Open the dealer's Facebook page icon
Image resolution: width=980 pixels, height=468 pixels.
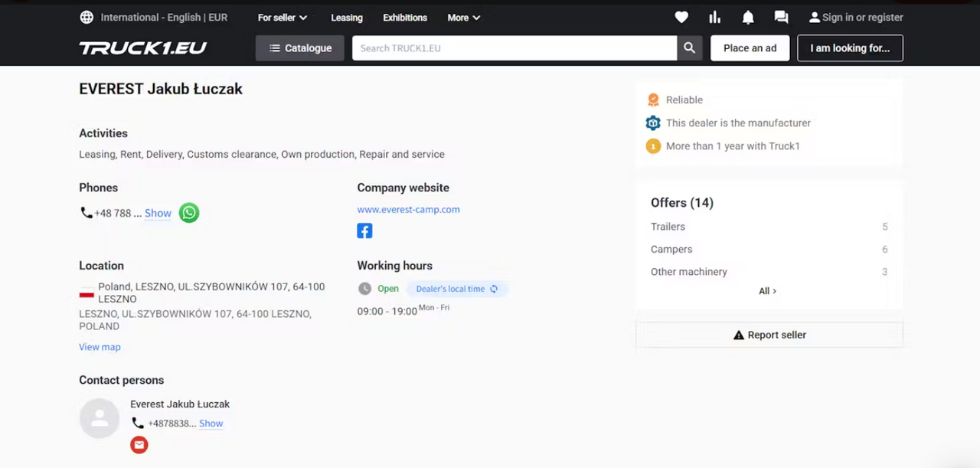pos(364,231)
